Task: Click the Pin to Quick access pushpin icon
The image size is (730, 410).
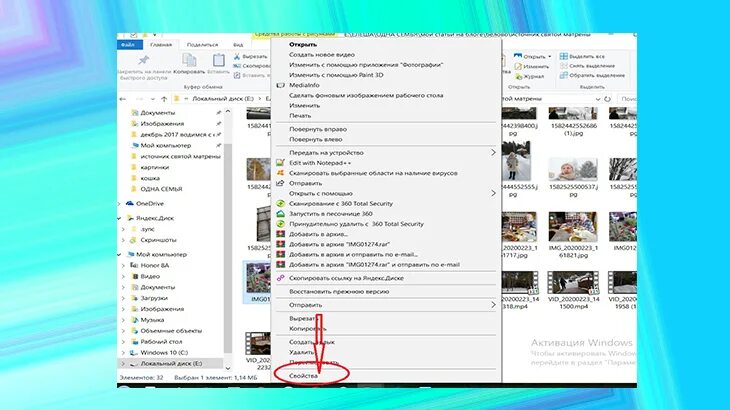Action: point(143,60)
